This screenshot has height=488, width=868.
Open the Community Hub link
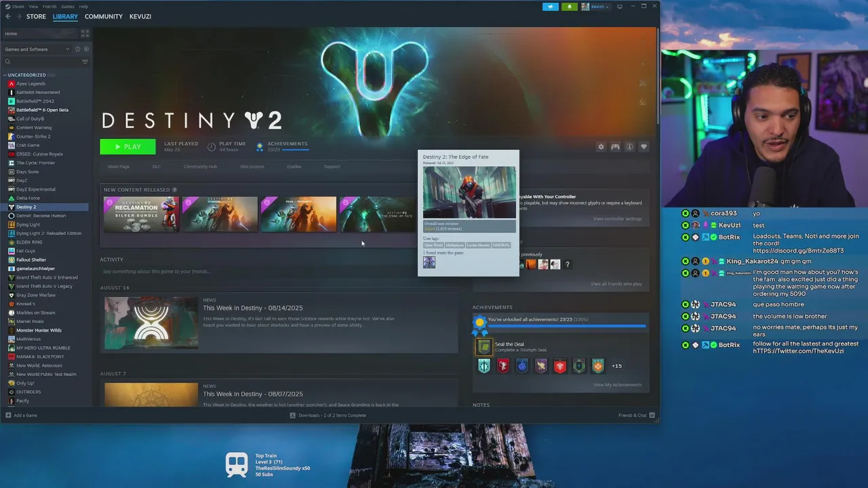(x=200, y=167)
